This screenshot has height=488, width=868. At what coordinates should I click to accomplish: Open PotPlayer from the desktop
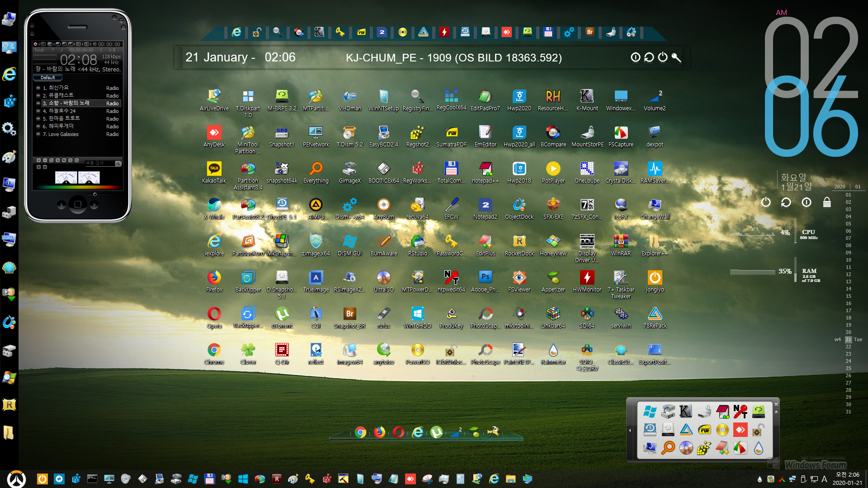click(x=553, y=172)
